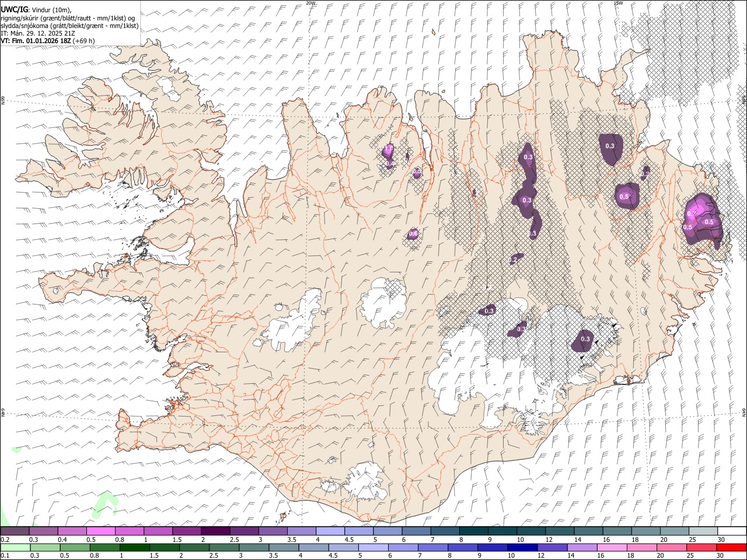Pick the pale pink 16–18 rain legend swatch

click(612, 547)
